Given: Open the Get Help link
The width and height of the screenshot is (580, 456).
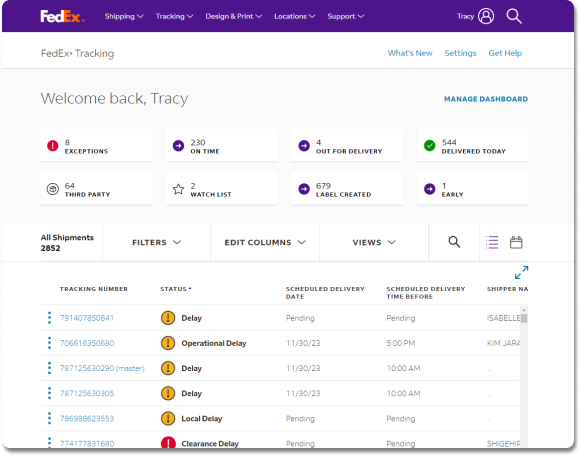Looking at the screenshot, I should click(x=505, y=53).
